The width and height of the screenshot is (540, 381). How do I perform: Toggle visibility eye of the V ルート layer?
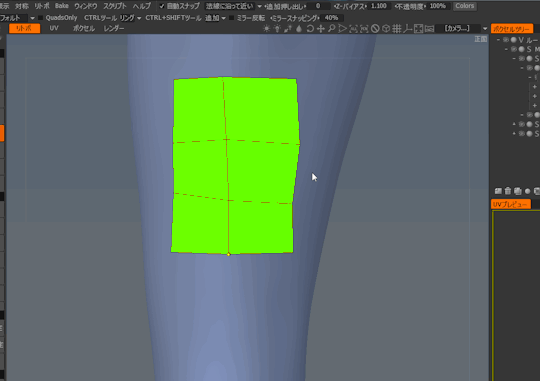pos(506,40)
